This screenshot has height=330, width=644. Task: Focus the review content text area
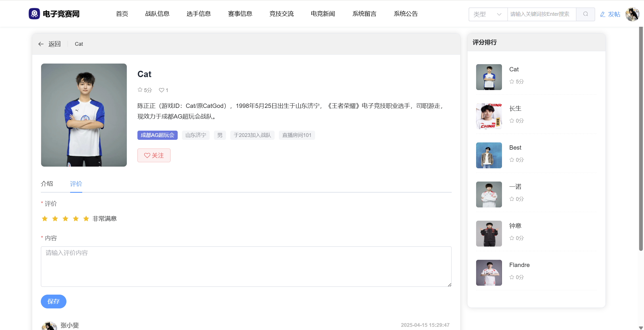(246, 266)
